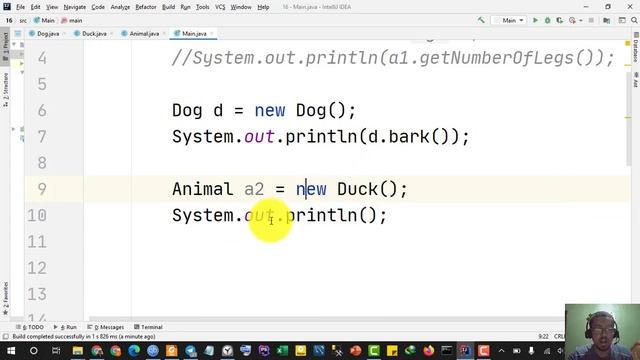
Task: Open Firefox from taskbar
Action: pyautogui.click(x=429, y=351)
